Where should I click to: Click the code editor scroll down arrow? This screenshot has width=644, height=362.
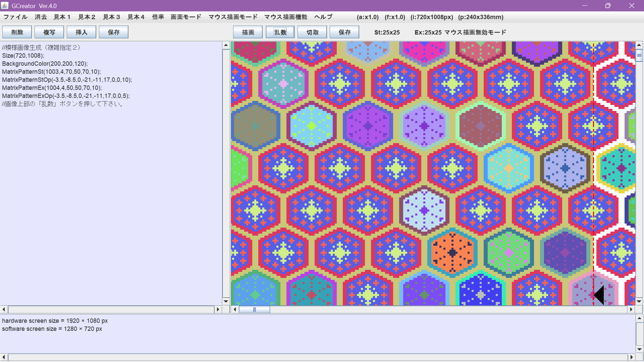[x=226, y=301]
